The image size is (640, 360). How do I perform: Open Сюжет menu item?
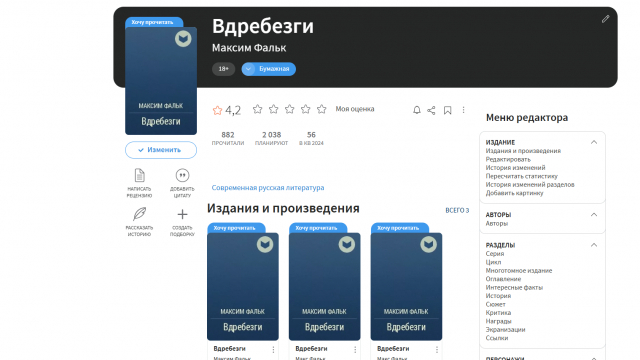pyautogui.click(x=496, y=304)
